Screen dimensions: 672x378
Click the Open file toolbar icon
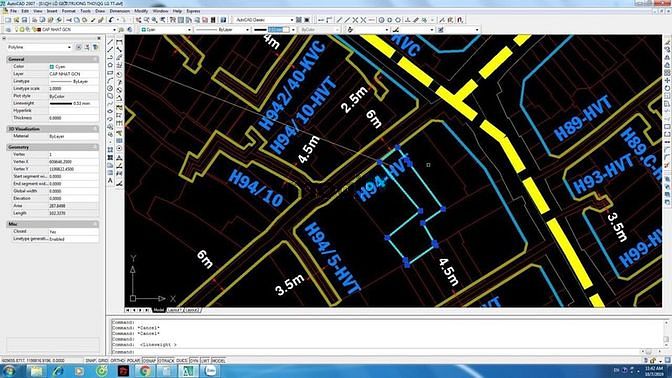point(16,20)
